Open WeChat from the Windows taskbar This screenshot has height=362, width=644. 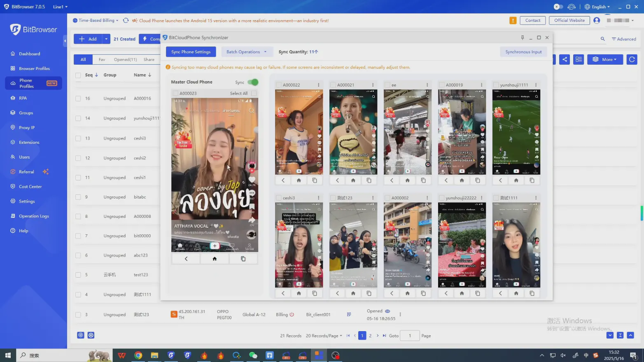[253, 355]
